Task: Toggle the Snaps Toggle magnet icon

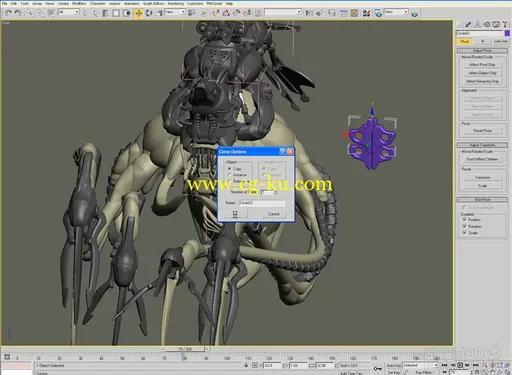Action: click(216, 13)
